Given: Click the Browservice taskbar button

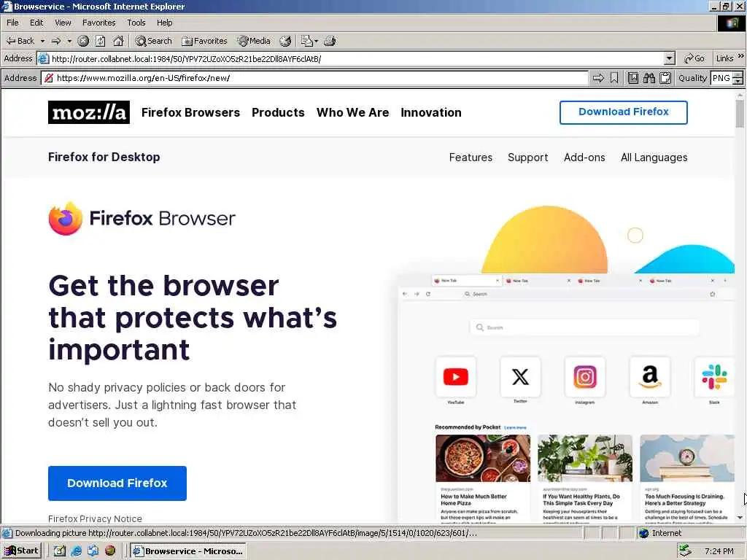Looking at the screenshot, I should (x=188, y=551).
